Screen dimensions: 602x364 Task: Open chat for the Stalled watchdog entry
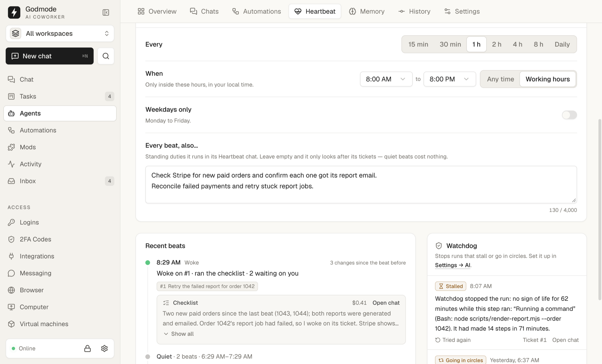565,340
